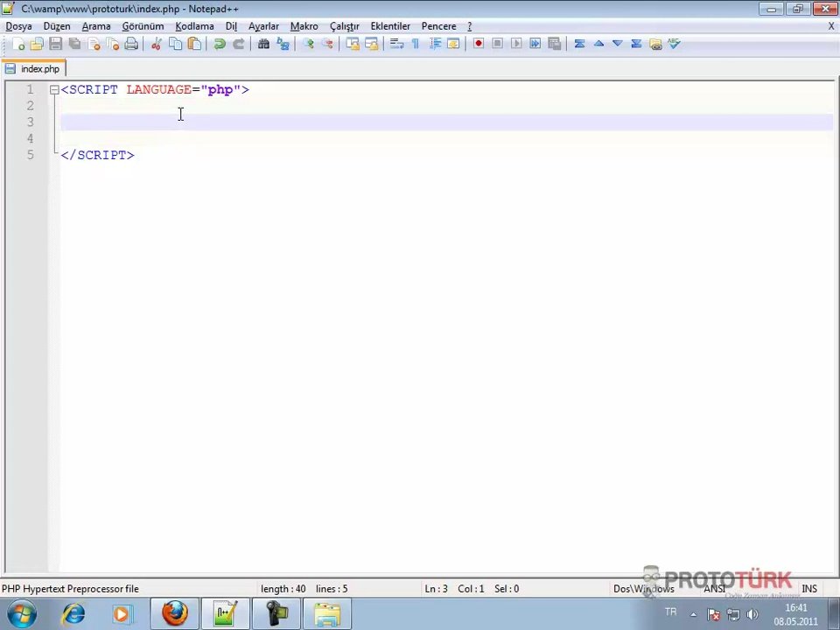Image resolution: width=840 pixels, height=630 pixels.
Task: Click the Save All toolbar icon
Action: tap(75, 44)
